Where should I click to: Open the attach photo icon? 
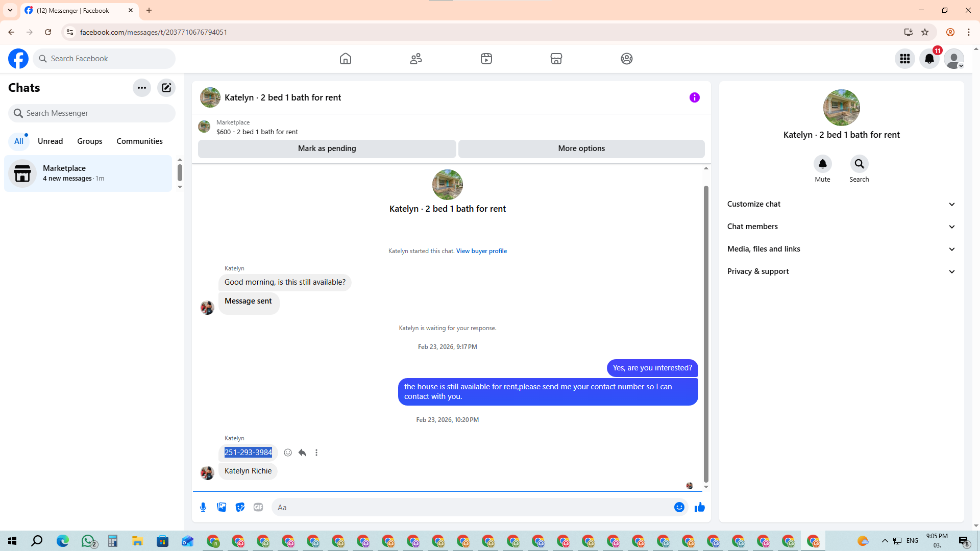point(222,507)
